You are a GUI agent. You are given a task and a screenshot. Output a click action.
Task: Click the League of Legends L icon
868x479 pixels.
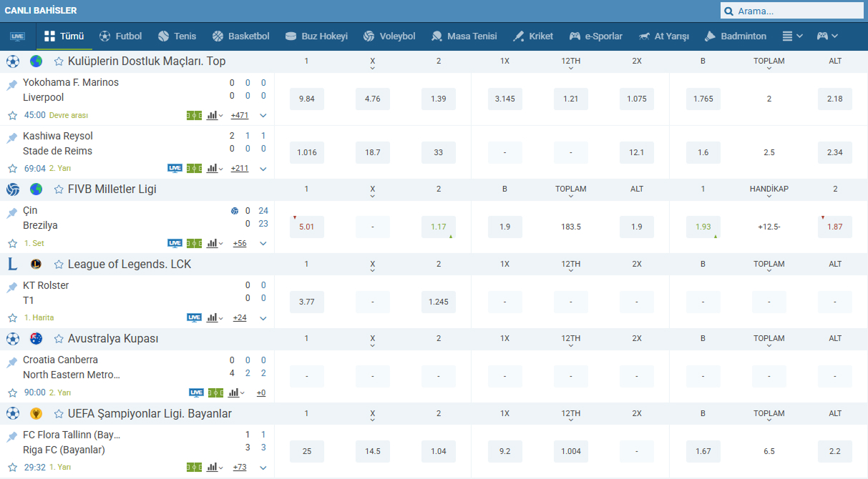pyautogui.click(x=13, y=264)
